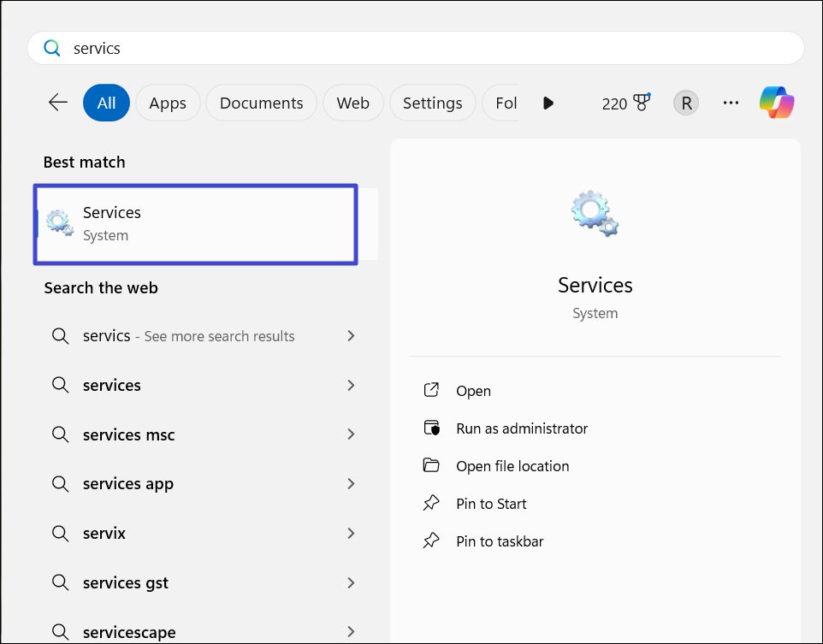Screen dimensions: 823x644
Task: Click the rewards trophy icon
Action: 640,103
